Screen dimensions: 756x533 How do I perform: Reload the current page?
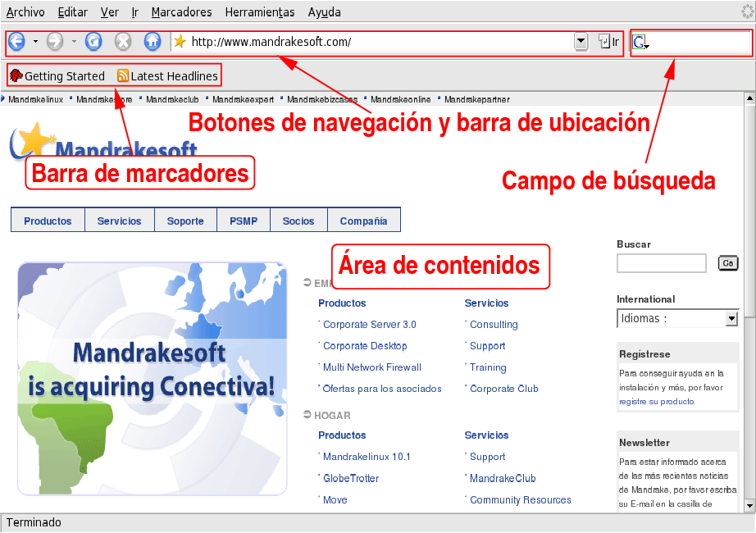(93, 41)
